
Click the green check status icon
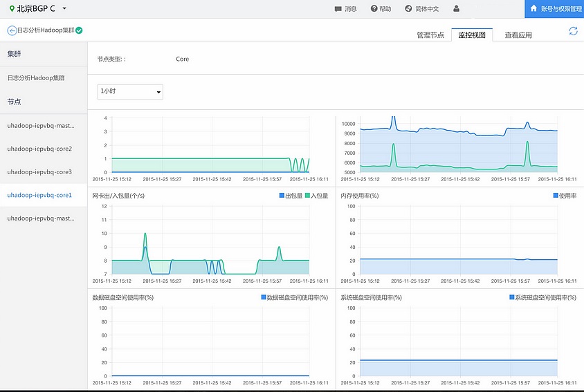(79, 30)
